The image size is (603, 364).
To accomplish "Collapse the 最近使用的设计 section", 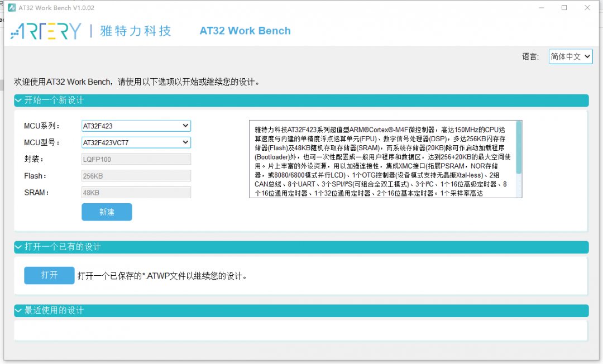I will (18, 311).
